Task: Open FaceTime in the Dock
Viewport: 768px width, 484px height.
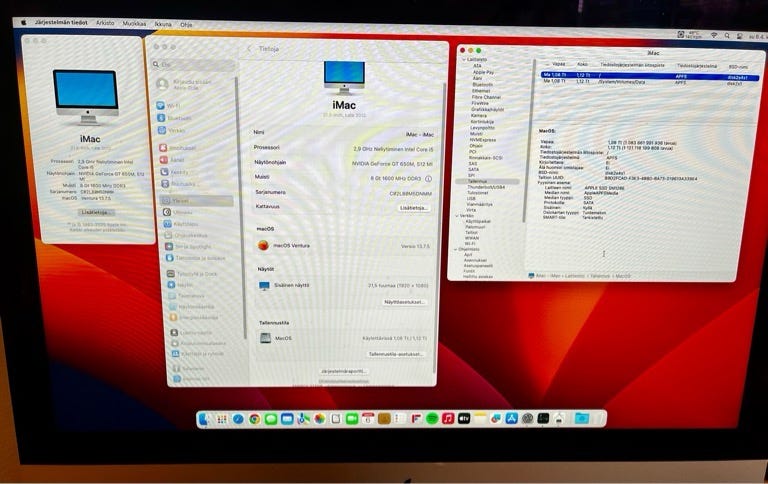Action: [x=352, y=419]
